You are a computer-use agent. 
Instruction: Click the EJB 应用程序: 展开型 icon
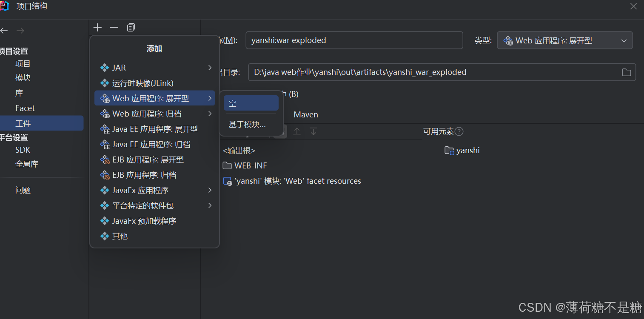105,159
